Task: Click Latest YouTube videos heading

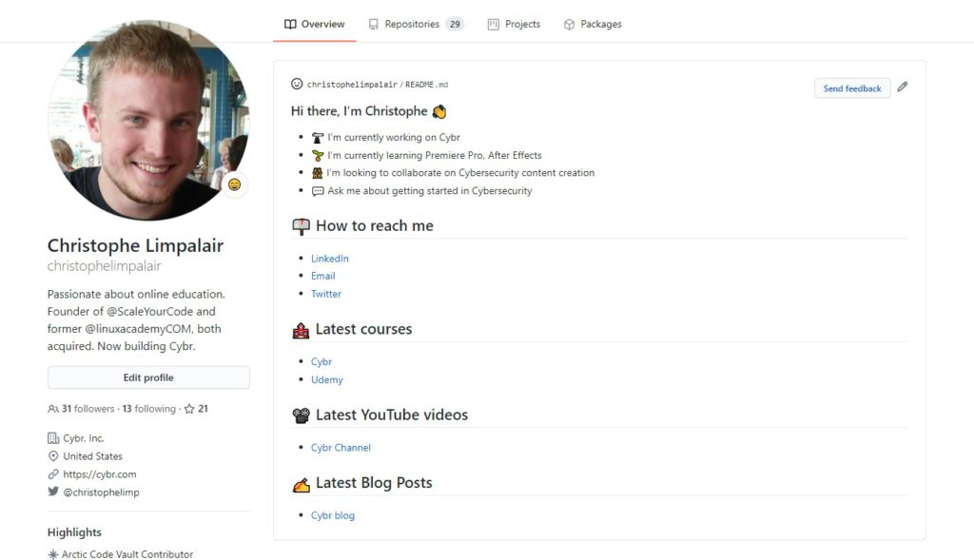Action: (391, 415)
